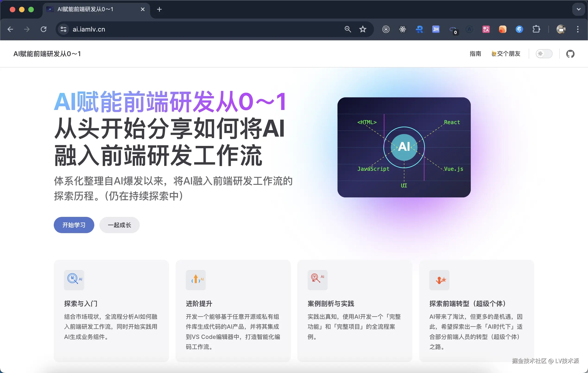Click the JH extension icon
The image size is (588, 373).
(x=436, y=29)
